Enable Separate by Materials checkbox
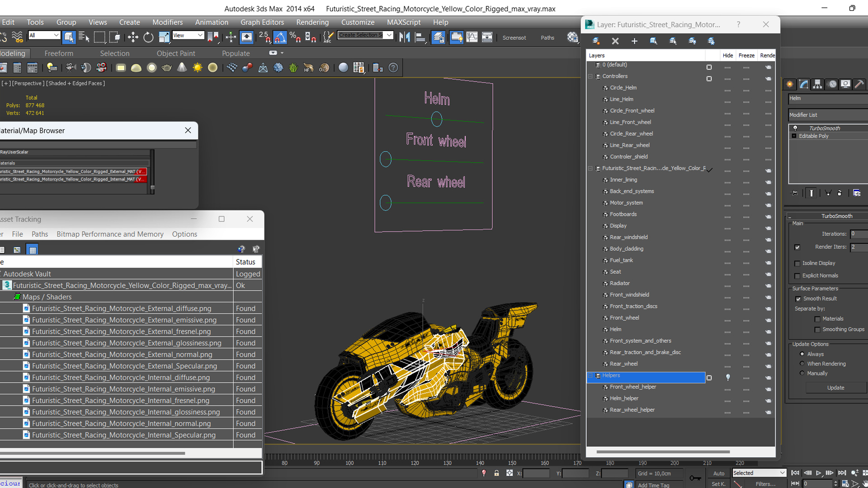Image resolution: width=868 pixels, height=488 pixels. 817,319
